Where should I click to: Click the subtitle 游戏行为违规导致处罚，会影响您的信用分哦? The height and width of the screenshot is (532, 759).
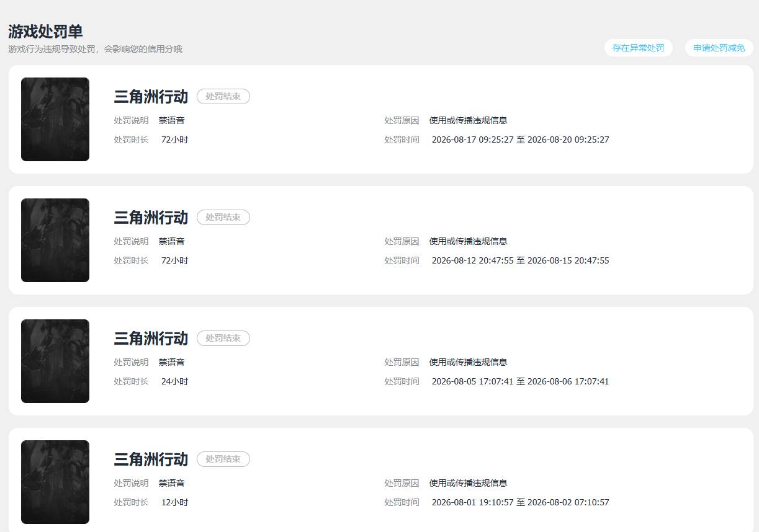click(x=96, y=49)
